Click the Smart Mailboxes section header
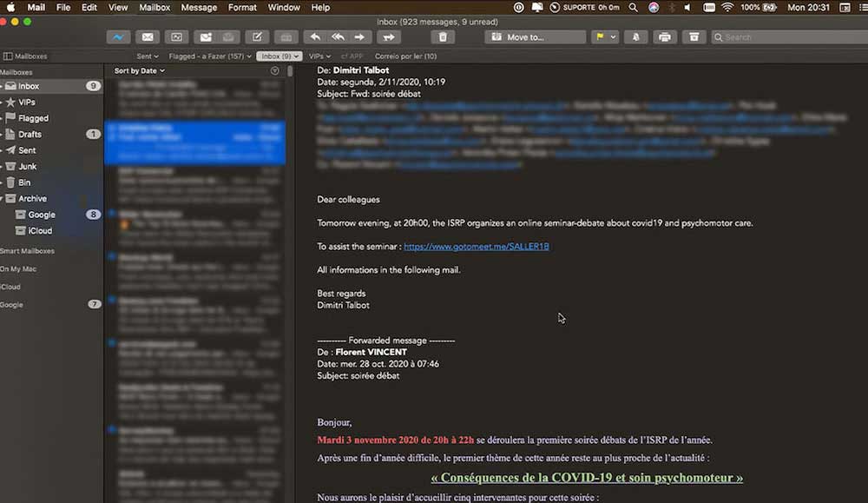This screenshot has width=868, height=503. coord(27,251)
